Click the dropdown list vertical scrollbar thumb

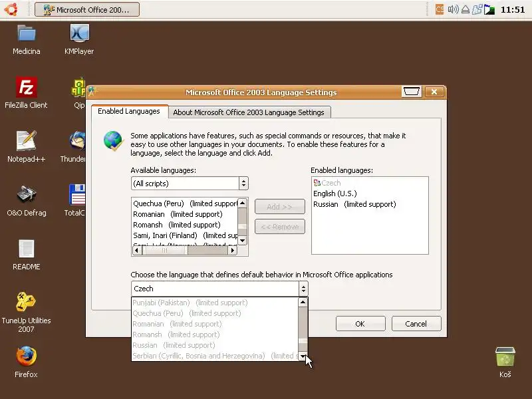point(303,341)
